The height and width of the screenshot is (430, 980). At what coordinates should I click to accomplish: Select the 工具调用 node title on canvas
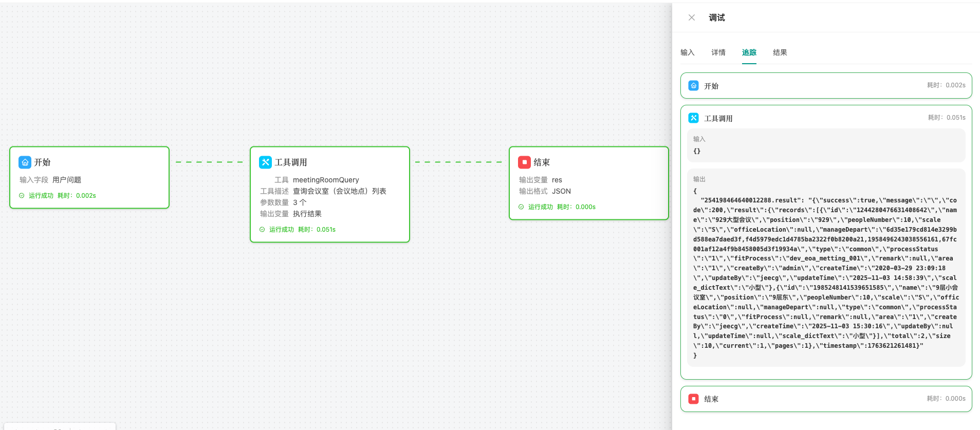tap(291, 162)
